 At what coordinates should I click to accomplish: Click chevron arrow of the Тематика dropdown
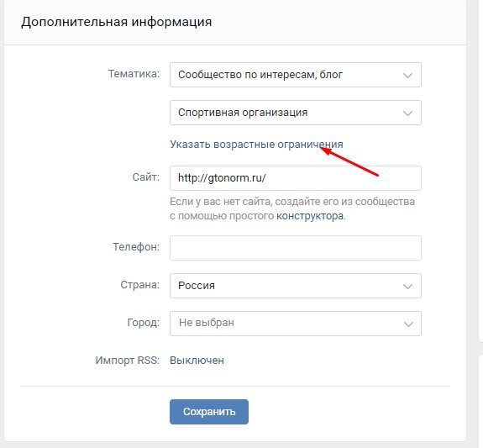click(x=408, y=76)
